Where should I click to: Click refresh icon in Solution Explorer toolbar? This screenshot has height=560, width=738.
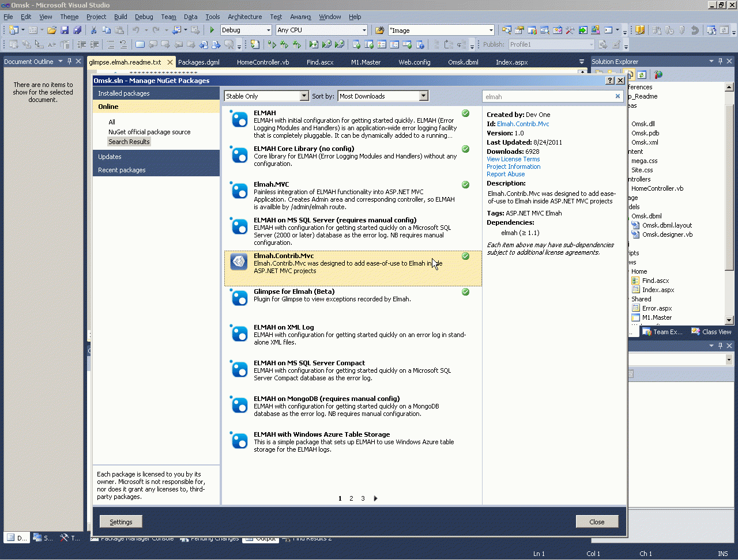[x=642, y=74]
